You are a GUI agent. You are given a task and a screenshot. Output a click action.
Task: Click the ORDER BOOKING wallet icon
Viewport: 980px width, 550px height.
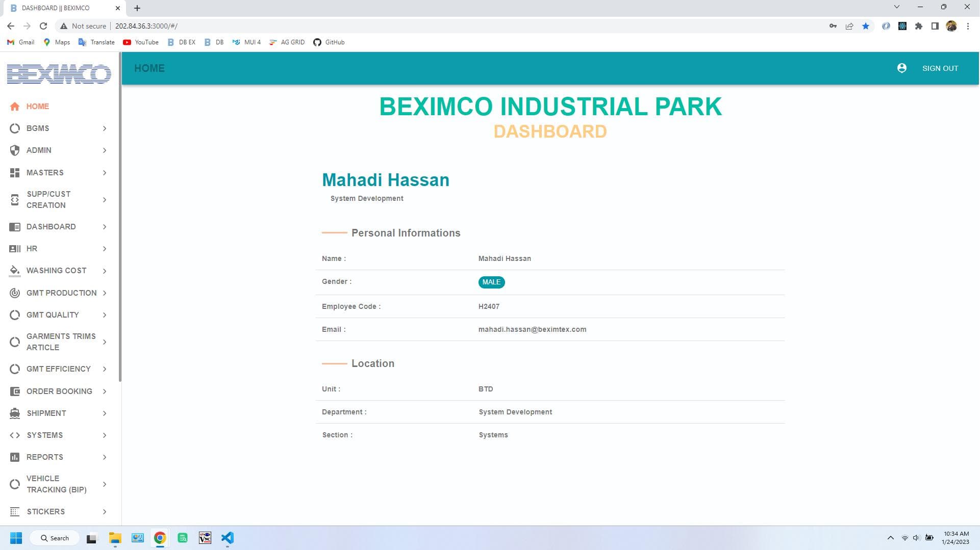[15, 391]
